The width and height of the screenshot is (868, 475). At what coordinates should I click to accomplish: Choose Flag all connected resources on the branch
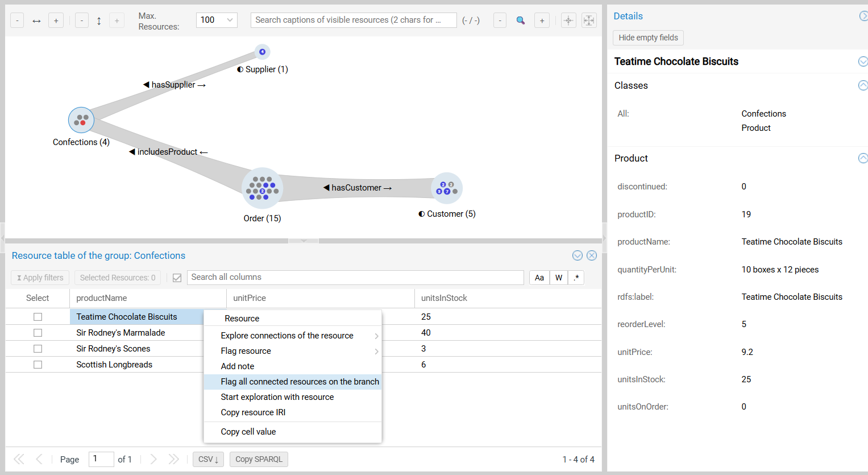coord(300,382)
